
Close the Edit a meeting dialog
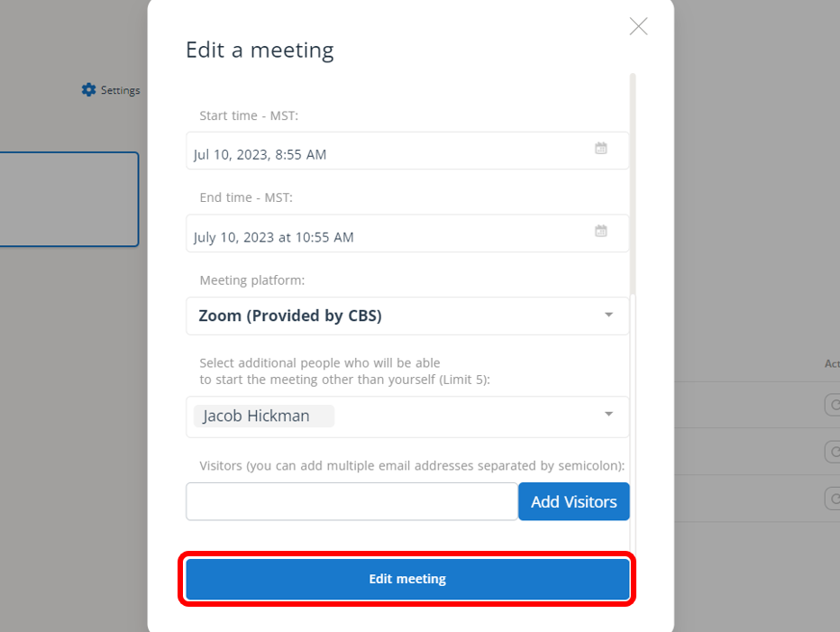pyautogui.click(x=638, y=26)
